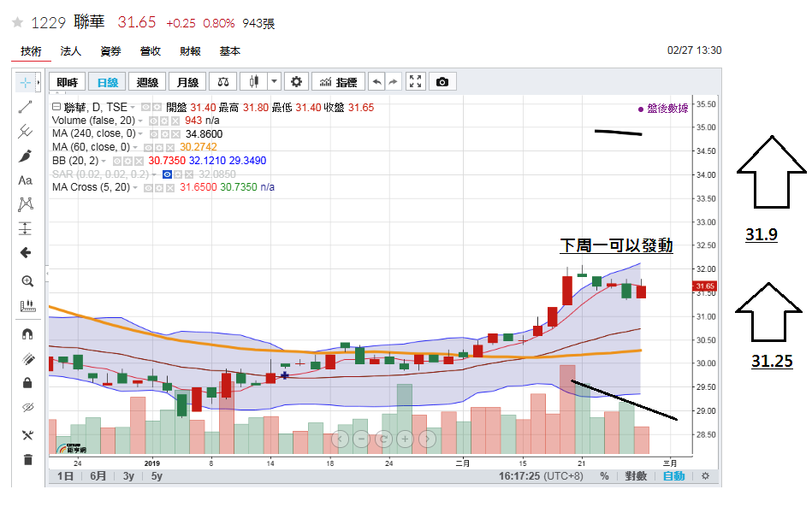The height and width of the screenshot is (513, 812).
Task: Select the 日線 daily interval
Action: (107, 82)
